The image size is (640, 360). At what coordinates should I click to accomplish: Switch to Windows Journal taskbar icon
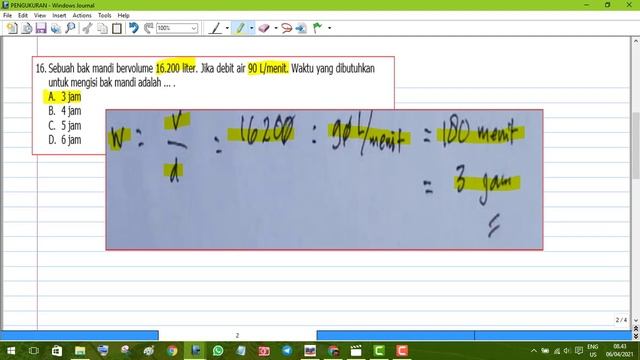pos(195,351)
